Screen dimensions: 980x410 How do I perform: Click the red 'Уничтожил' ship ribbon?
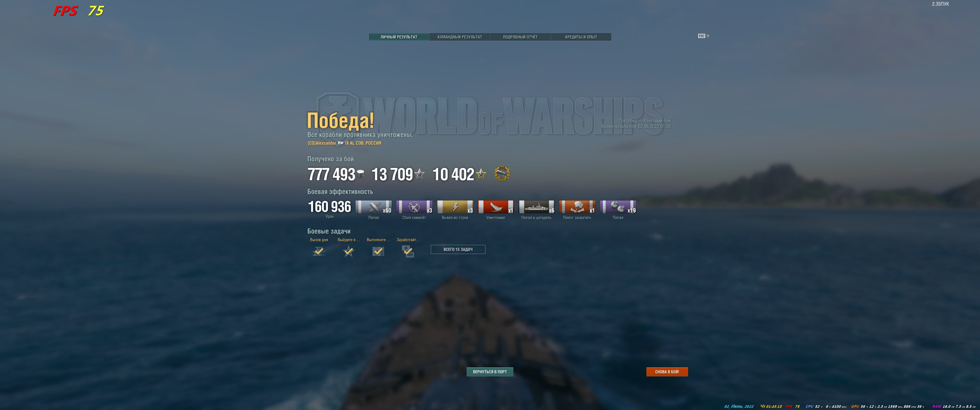(x=496, y=207)
